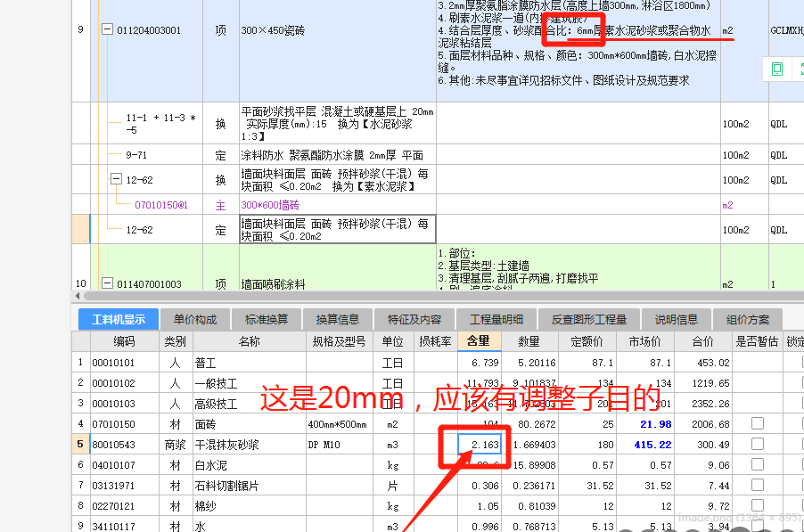Click the code cell 011407001003
The width and height of the screenshot is (804, 532).
149,284
